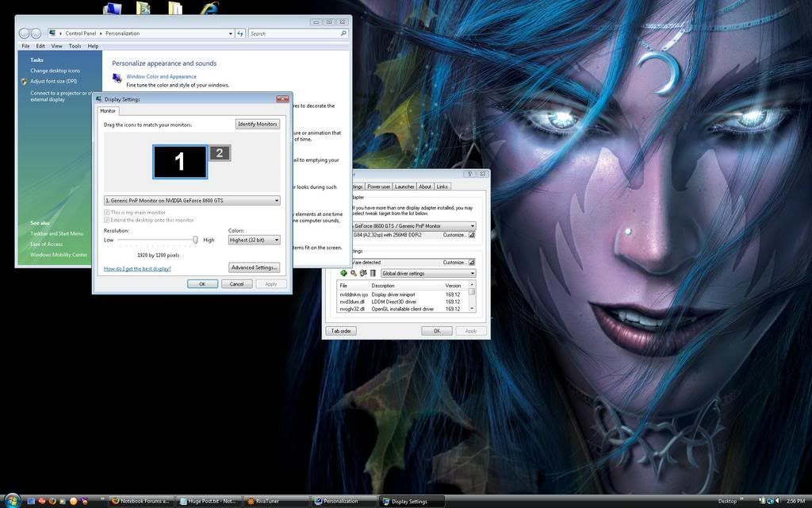Click the volume speaker tray icon
The width and height of the screenshot is (812, 508).
tap(777, 501)
